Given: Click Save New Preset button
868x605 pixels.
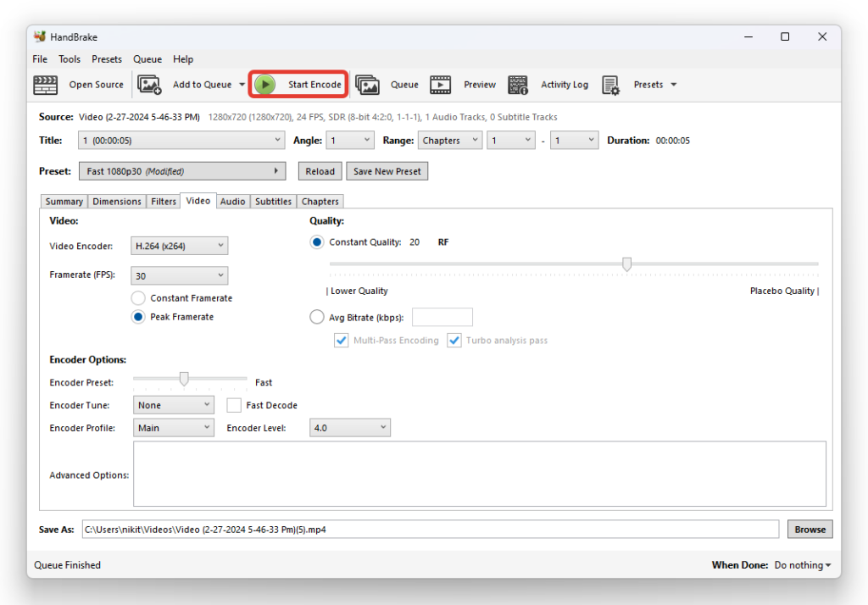Looking at the screenshot, I should (x=387, y=171).
